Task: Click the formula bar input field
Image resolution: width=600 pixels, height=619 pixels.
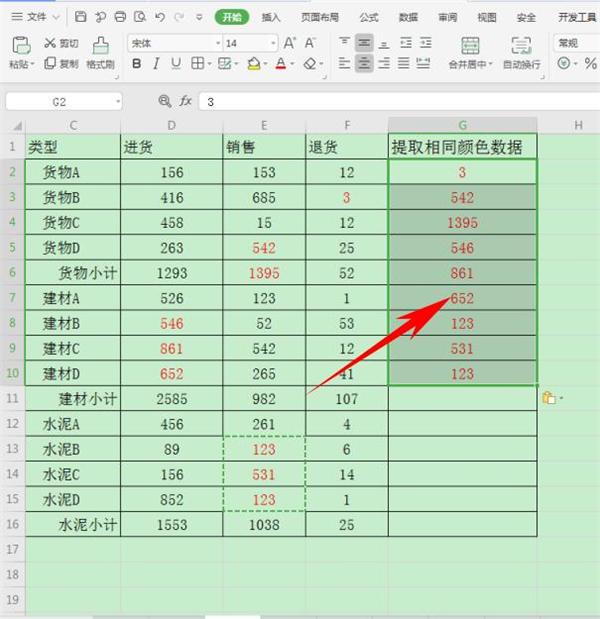Action: [x=399, y=102]
